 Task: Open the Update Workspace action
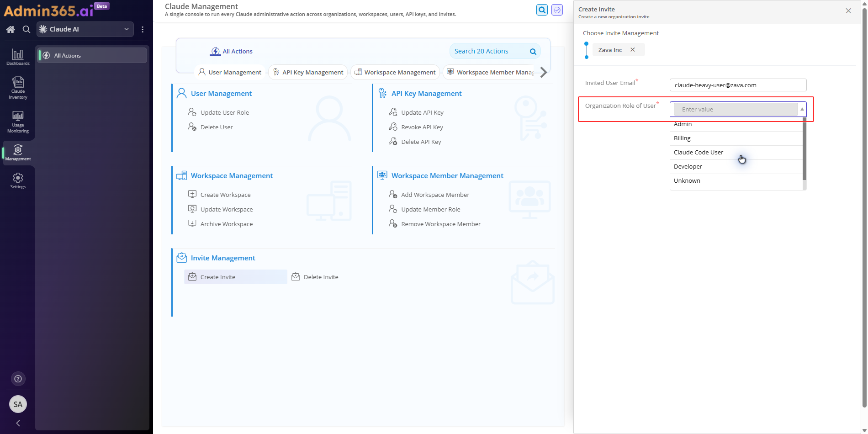pyautogui.click(x=221, y=209)
